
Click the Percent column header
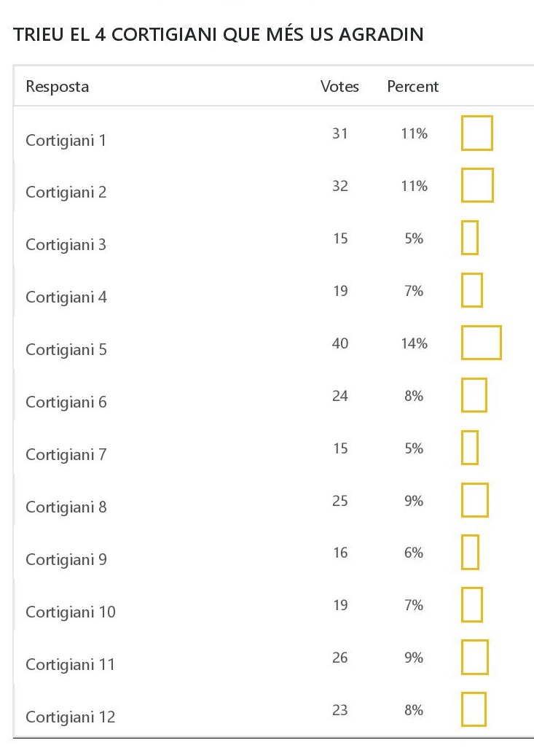coord(412,87)
